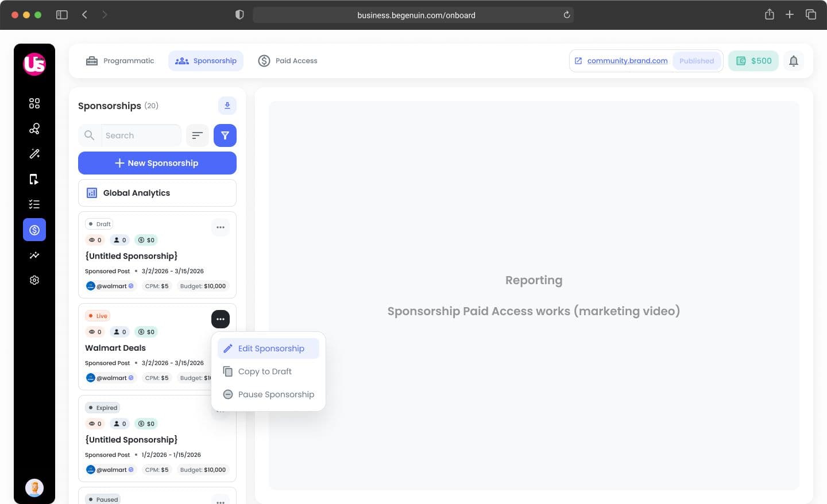The image size is (827, 504).
Task: Click the Expired status badge
Action: click(103, 408)
